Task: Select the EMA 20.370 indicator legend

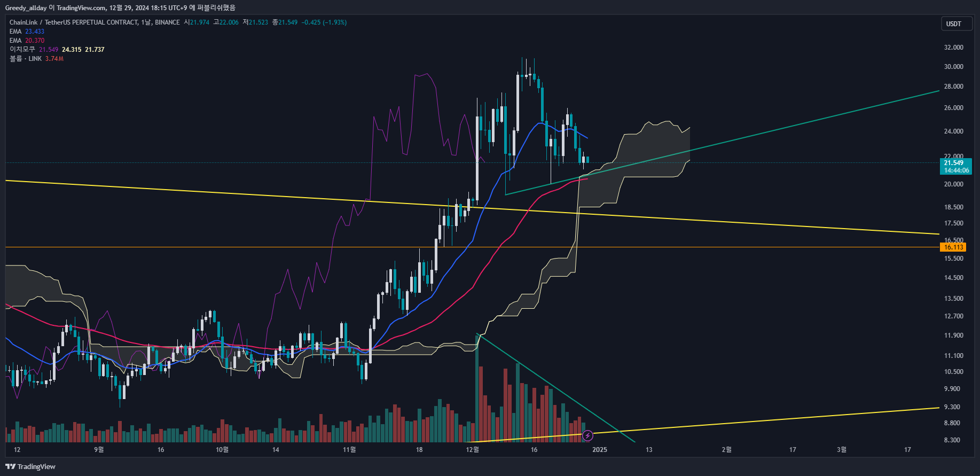Action: pos(27,41)
